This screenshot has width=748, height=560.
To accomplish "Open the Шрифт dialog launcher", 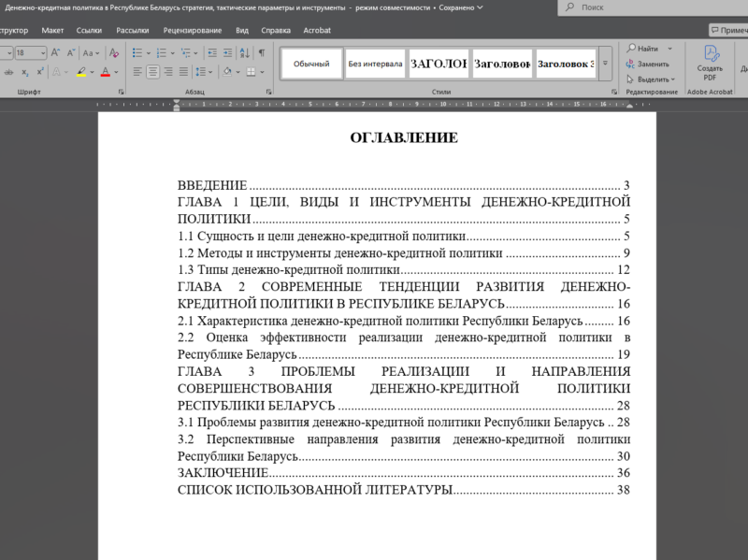I will coord(122,92).
